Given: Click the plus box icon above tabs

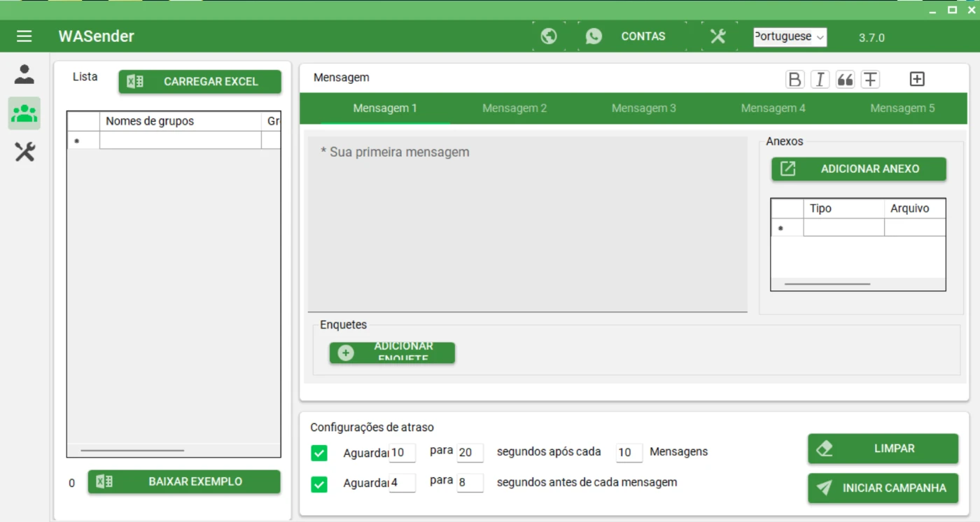Looking at the screenshot, I should [917, 79].
